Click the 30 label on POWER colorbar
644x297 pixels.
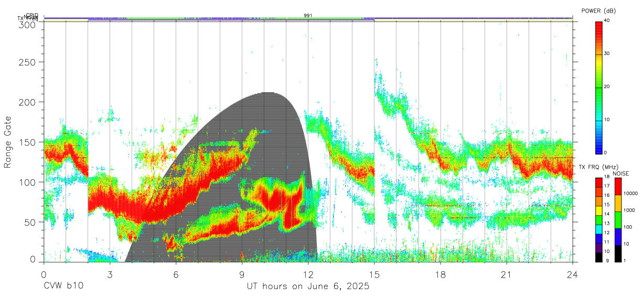tap(607, 54)
